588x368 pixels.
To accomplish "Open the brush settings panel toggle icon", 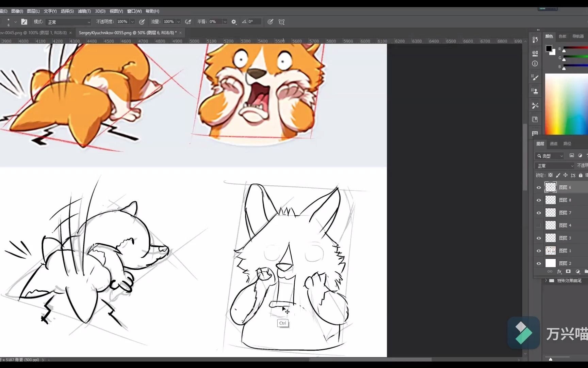I will click(x=24, y=22).
